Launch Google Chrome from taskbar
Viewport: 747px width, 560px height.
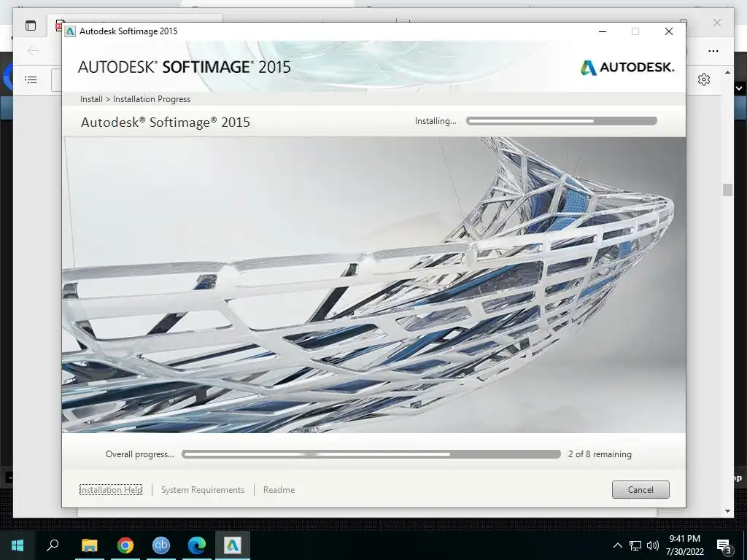pos(125,545)
